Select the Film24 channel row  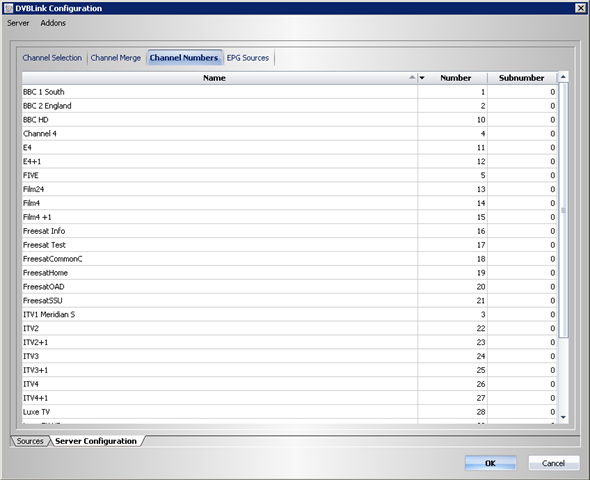click(289, 190)
